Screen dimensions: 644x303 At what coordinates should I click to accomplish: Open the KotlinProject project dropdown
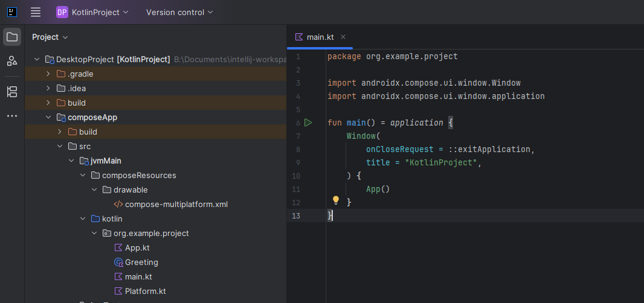[x=100, y=12]
